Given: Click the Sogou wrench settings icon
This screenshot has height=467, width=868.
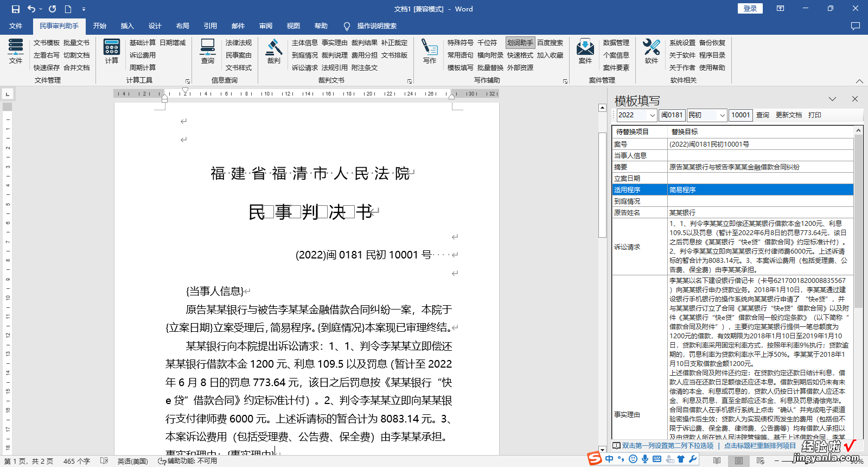Looking at the screenshot, I should pyautogui.click(x=693, y=459).
